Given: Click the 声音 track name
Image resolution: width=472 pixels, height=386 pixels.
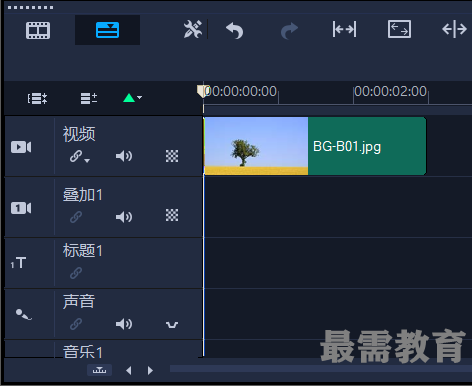Looking at the screenshot, I should (79, 301).
